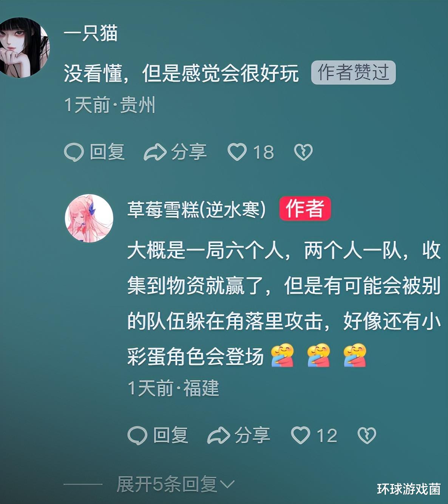Click reply speech bubble under 一只猫's comment
Viewport: 448px width, 504px height.
point(74,152)
